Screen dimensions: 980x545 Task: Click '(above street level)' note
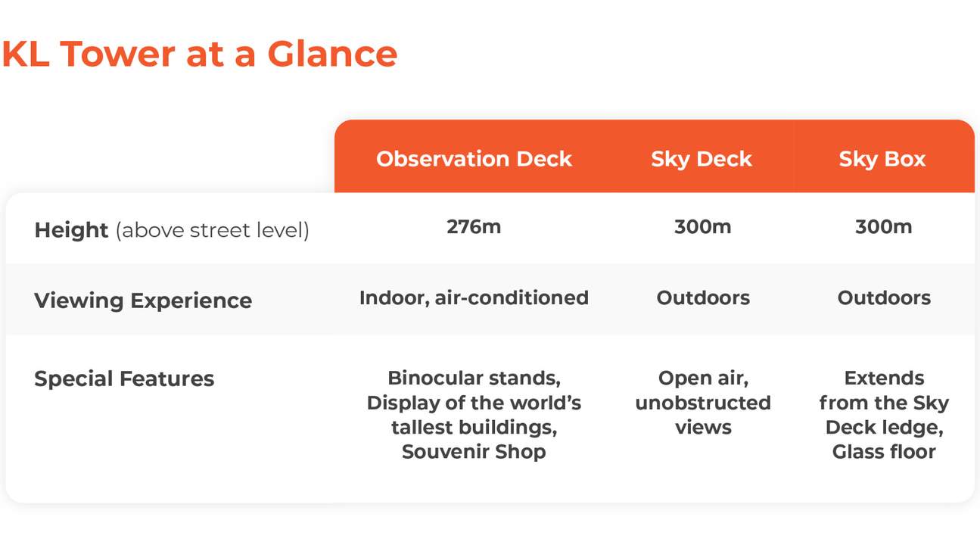tap(213, 230)
